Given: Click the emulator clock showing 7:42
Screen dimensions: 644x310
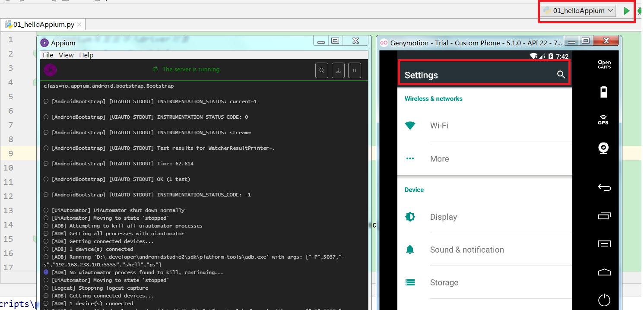Looking at the screenshot, I should click(x=562, y=57).
